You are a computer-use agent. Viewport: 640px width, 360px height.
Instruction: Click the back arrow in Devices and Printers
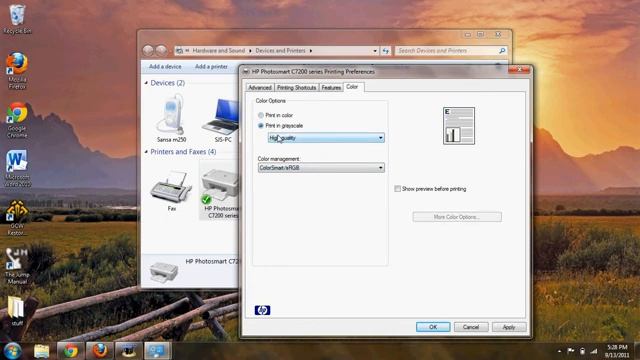click(x=148, y=50)
